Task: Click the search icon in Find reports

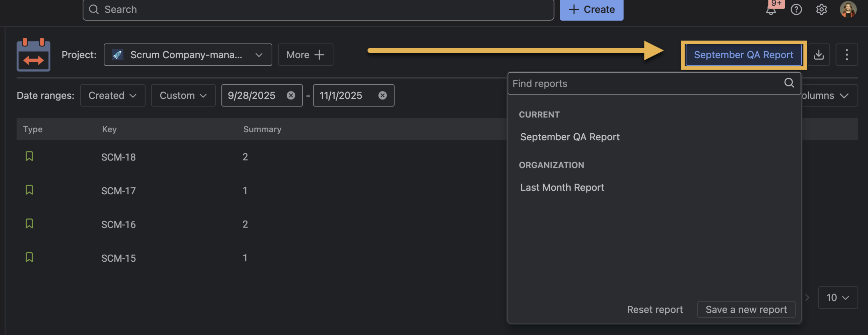Action: 789,83
